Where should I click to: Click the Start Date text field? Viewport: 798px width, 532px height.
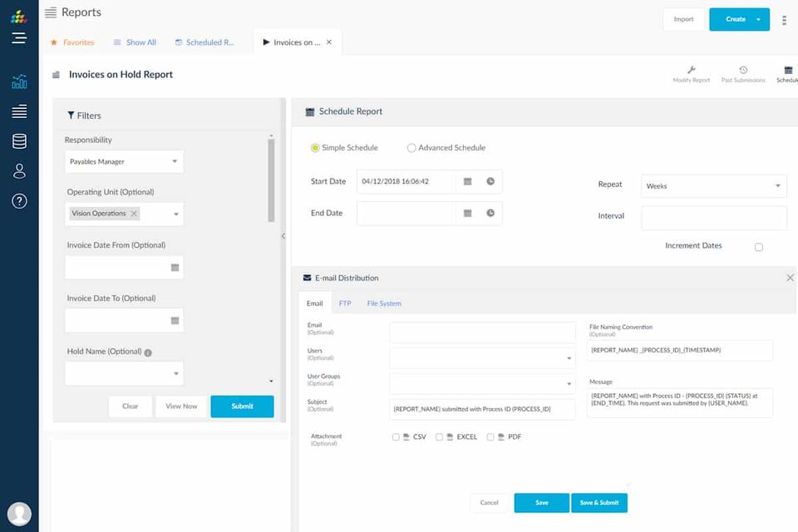coord(406,182)
